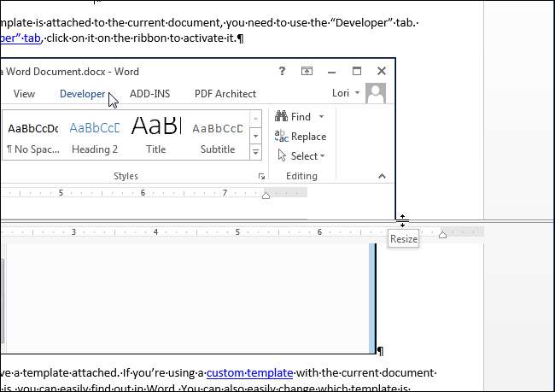Click the Select cursor icon

tap(282, 155)
